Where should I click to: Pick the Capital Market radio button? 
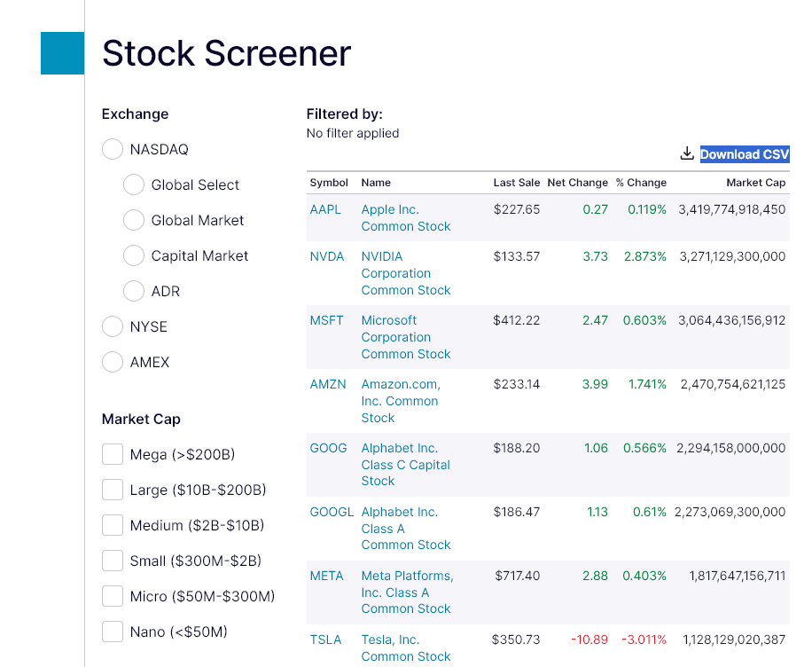134,255
